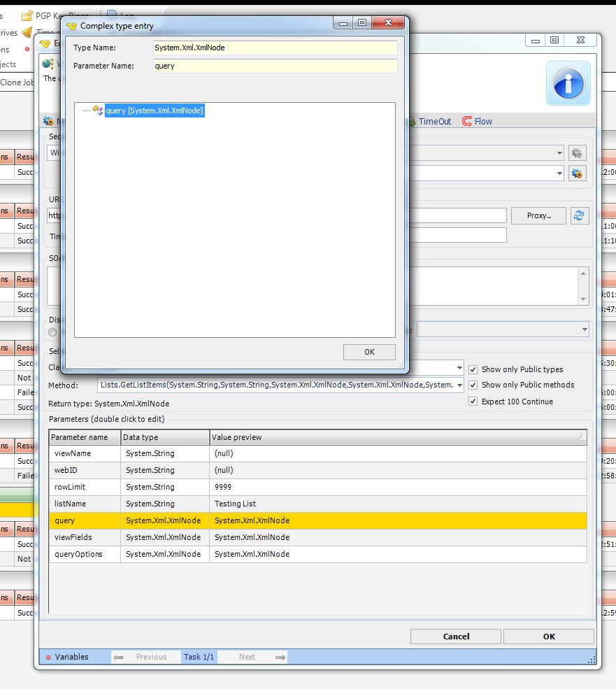Click the Complex type entry title bar icon

[x=71, y=26]
